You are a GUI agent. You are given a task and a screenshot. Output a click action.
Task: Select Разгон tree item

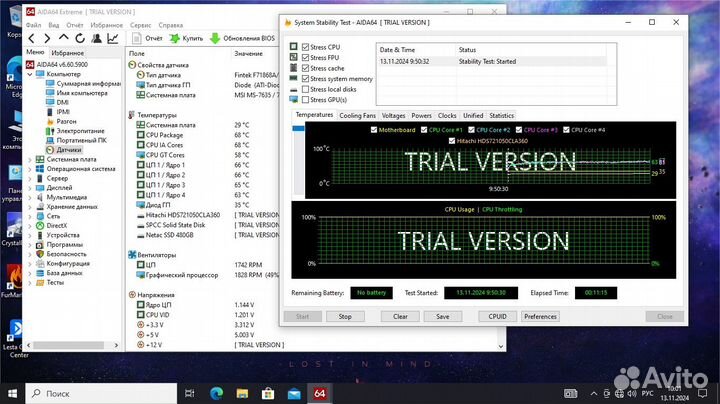[x=61, y=121]
